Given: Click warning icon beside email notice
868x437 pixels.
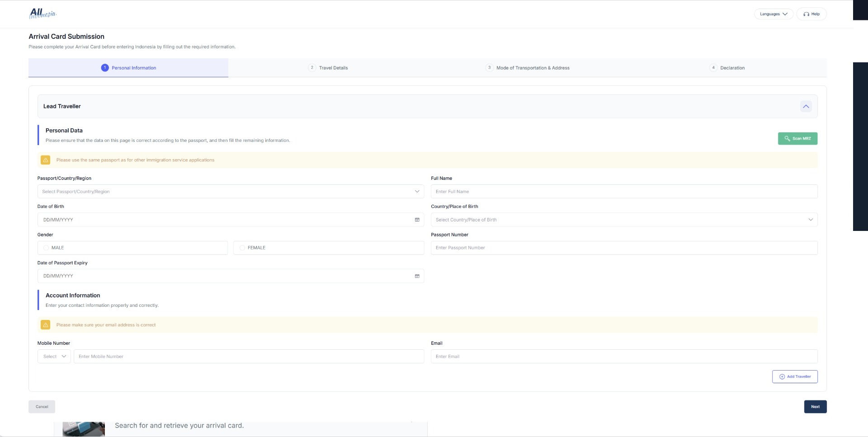Looking at the screenshot, I should coord(46,325).
